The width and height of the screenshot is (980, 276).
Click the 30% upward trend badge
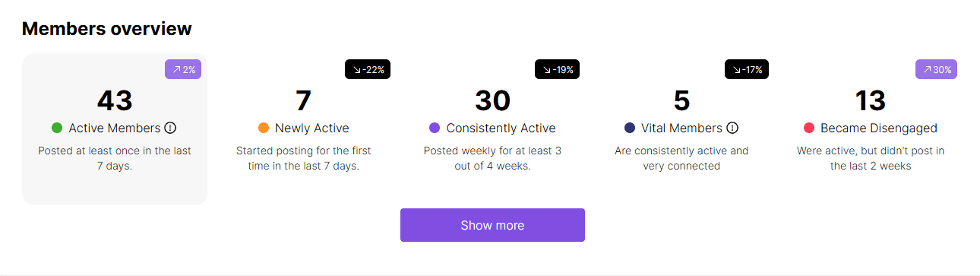tap(936, 69)
